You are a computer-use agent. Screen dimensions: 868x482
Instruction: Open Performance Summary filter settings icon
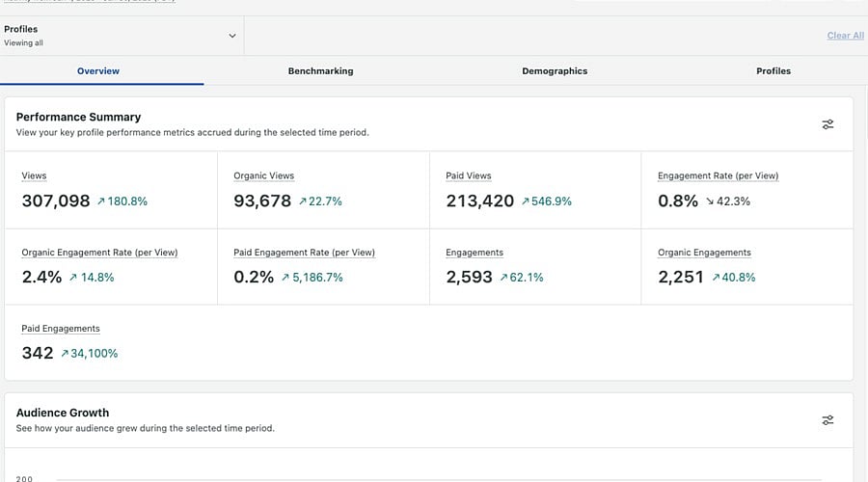[x=827, y=124]
